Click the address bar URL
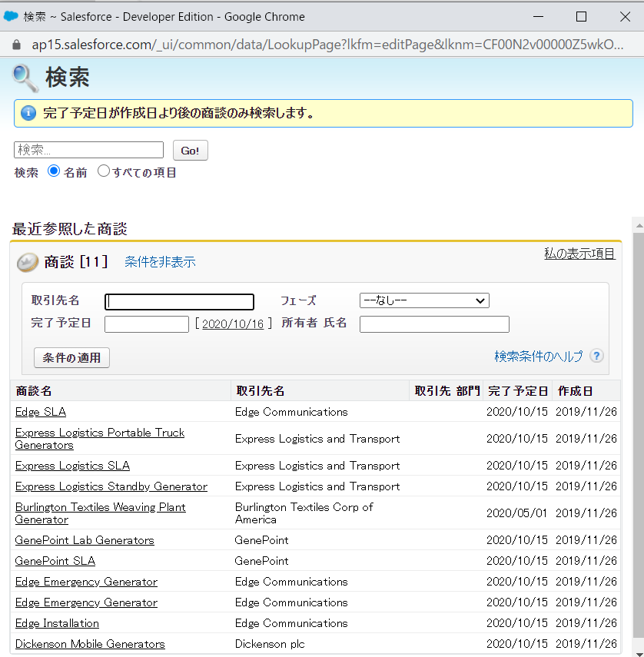This screenshot has width=644, height=657. (x=327, y=45)
